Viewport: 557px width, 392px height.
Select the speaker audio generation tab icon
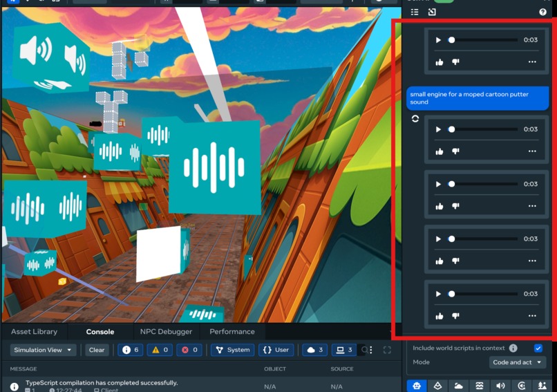500,386
